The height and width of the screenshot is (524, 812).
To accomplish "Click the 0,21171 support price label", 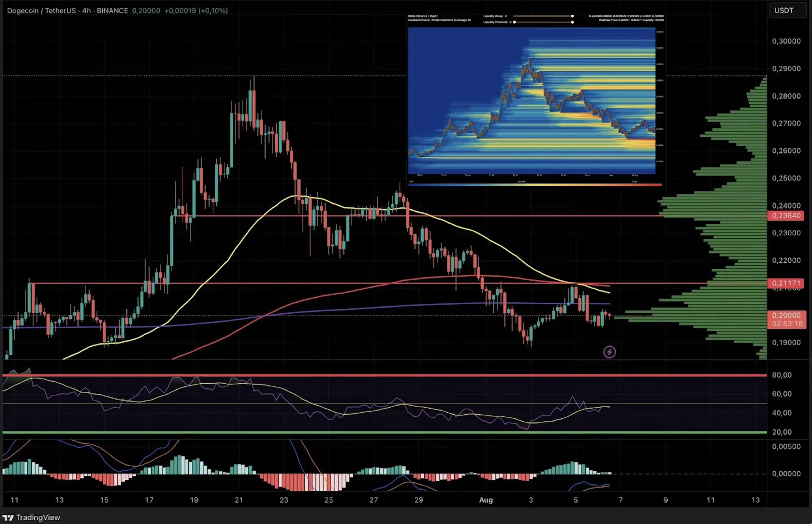I will (786, 284).
